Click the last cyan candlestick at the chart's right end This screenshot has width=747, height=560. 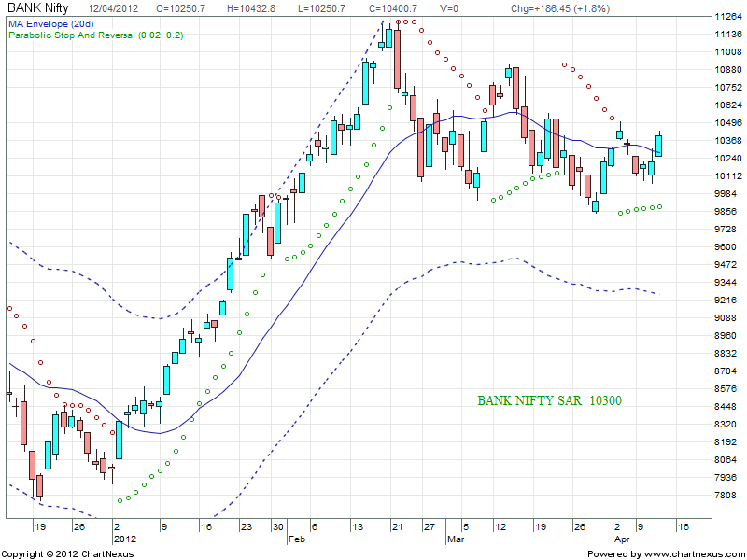pos(659,146)
